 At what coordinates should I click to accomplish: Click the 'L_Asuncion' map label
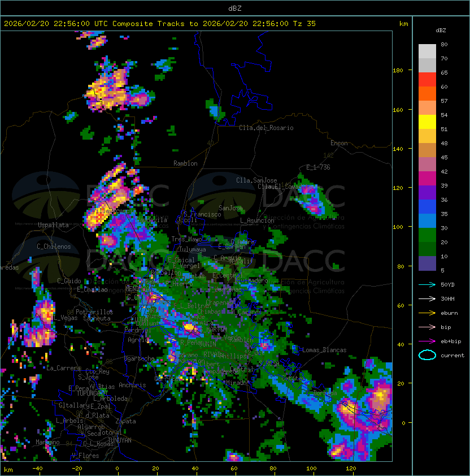pyautogui.click(x=257, y=220)
